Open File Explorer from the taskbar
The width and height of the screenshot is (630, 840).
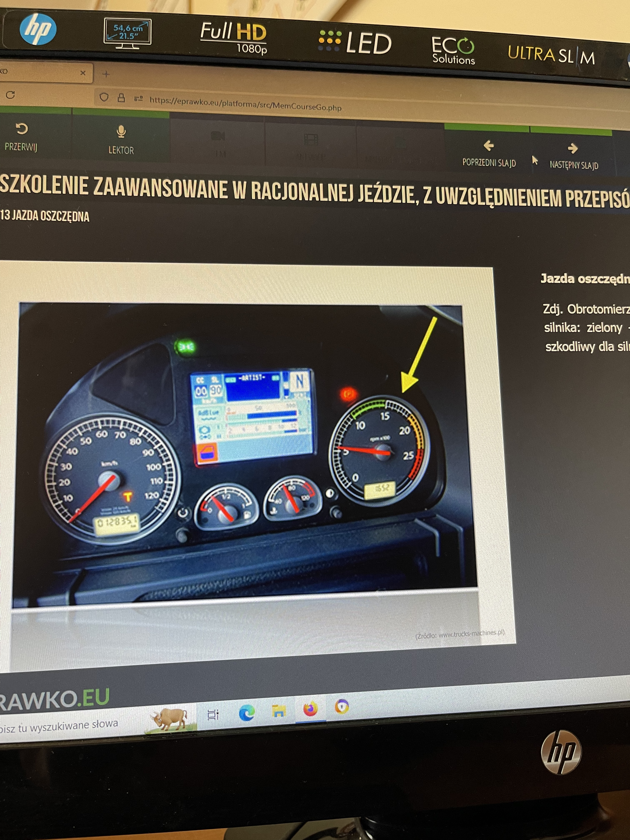(279, 710)
